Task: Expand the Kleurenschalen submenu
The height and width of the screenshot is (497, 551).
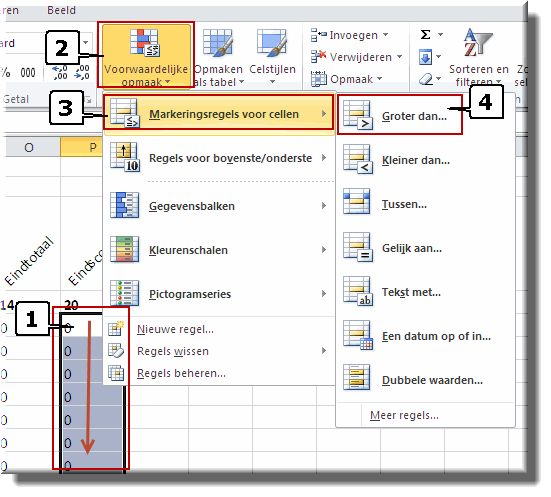Action: click(219, 250)
